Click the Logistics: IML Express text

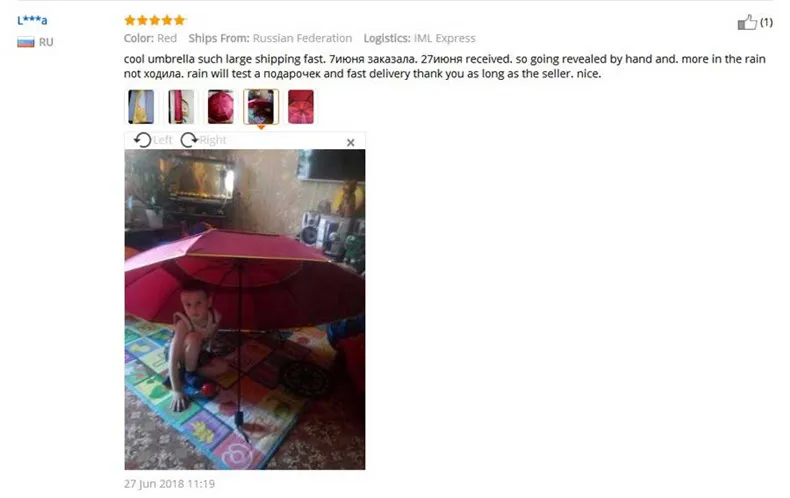(420, 38)
